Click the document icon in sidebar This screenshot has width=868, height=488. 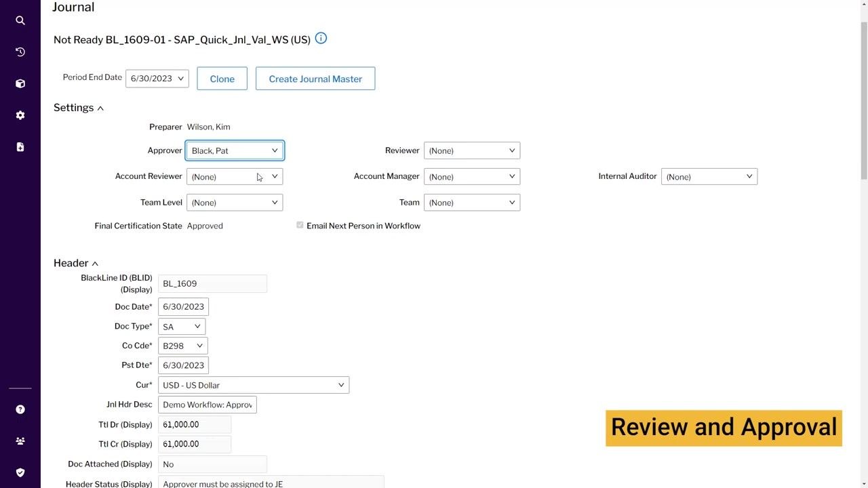(20, 147)
